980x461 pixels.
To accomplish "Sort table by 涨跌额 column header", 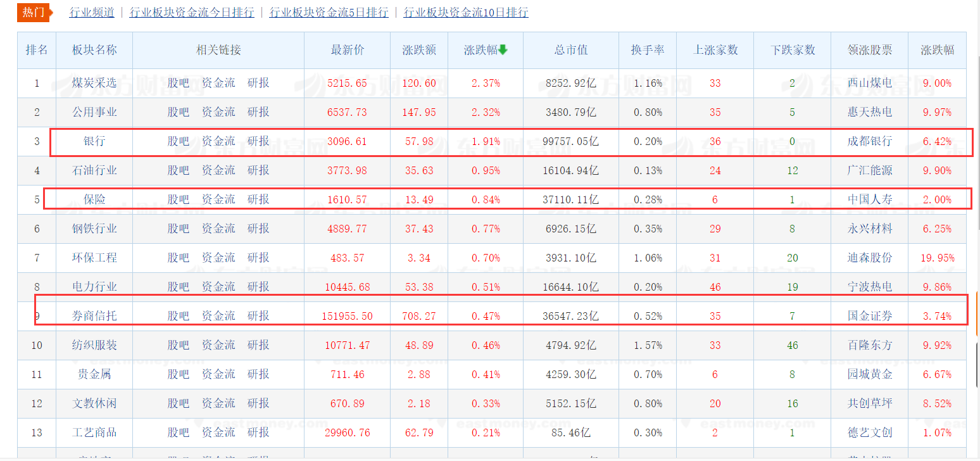I will point(419,50).
